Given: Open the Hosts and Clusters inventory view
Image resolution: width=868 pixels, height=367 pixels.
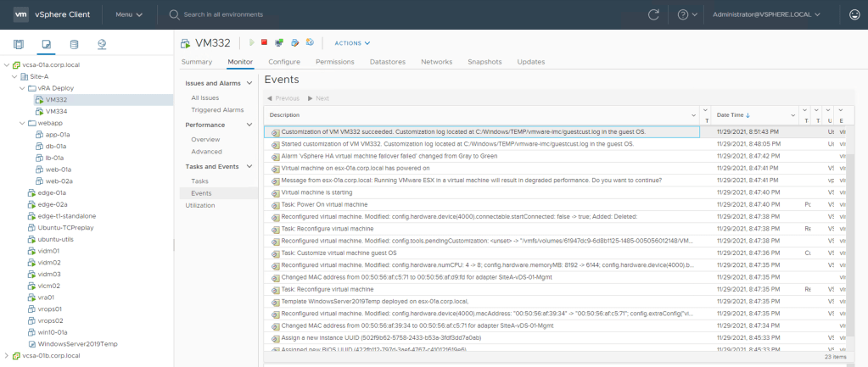Looking at the screenshot, I should coord(19,44).
